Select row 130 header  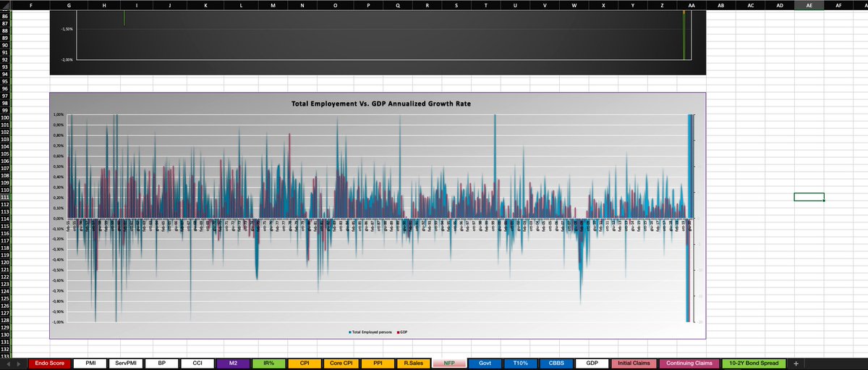click(x=5, y=335)
